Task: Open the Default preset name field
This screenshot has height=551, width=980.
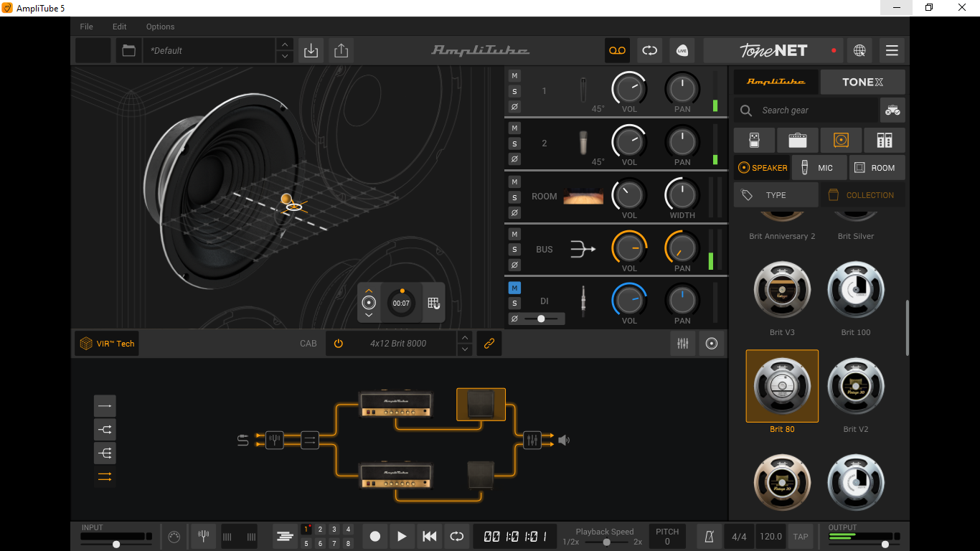Action: (209, 50)
